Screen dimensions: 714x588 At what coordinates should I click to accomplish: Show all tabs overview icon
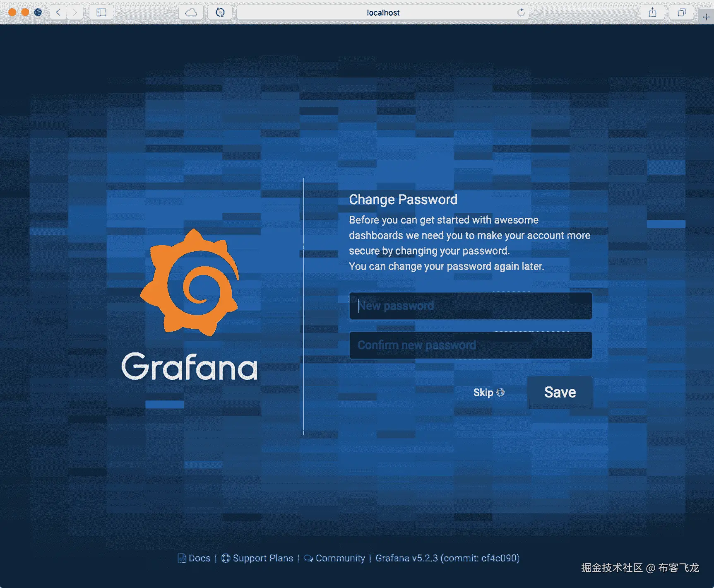tap(681, 12)
